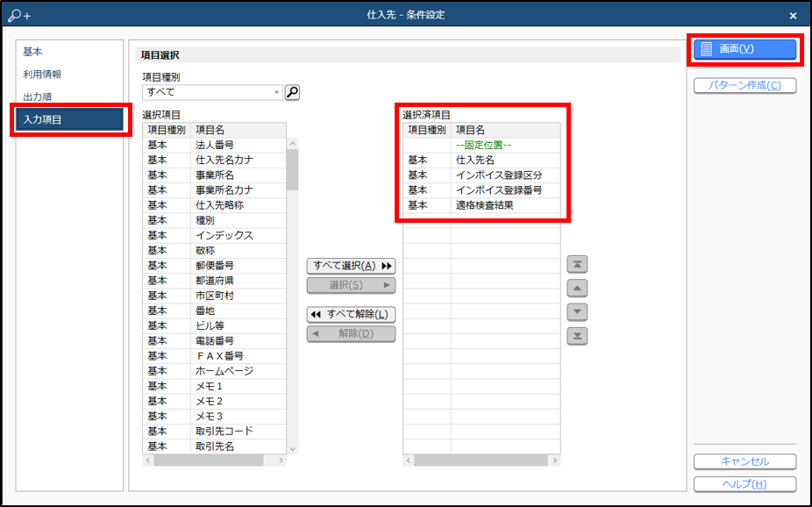
Task: Click horizontal scrollbar right arrow under 選択済項目 list
Action: click(554, 460)
